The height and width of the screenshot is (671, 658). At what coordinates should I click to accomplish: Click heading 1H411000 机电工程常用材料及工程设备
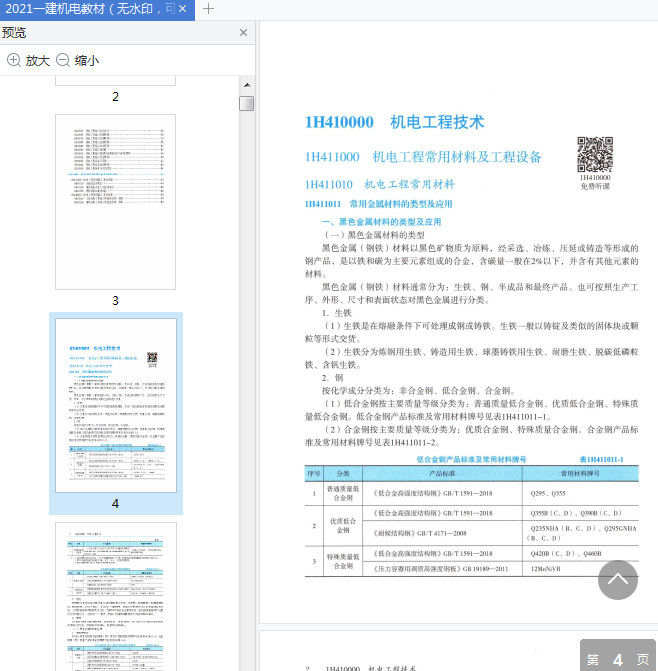(x=423, y=157)
